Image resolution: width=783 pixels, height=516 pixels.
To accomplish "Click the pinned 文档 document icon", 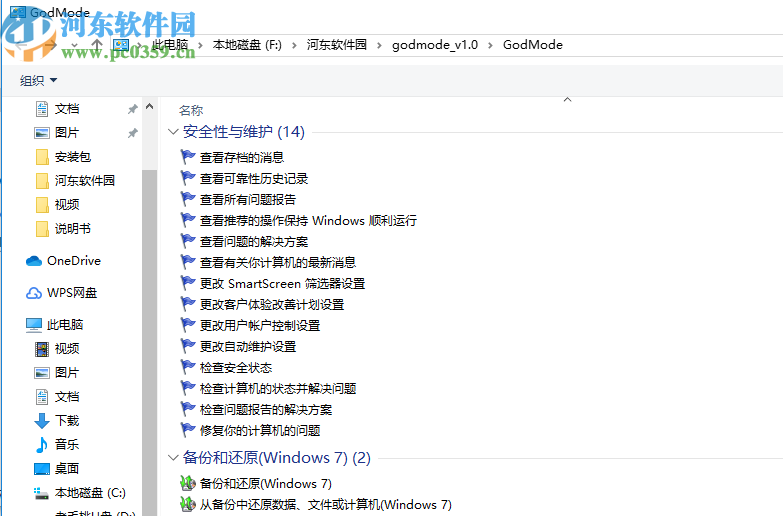I will tap(42, 108).
